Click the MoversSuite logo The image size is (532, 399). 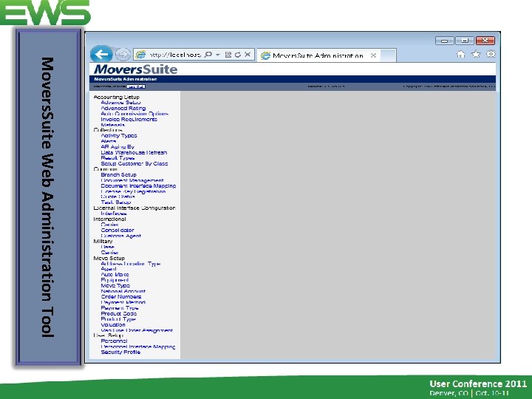135,69
